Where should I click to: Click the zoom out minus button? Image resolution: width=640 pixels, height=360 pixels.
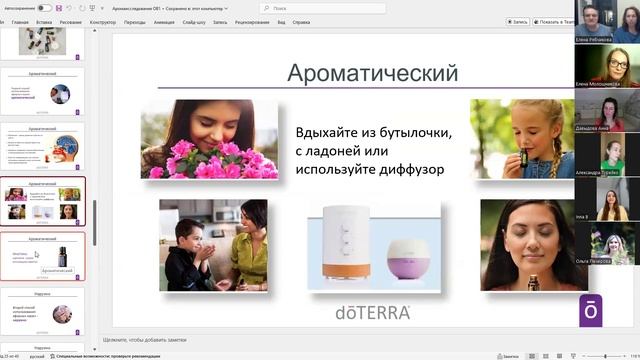[584, 356]
